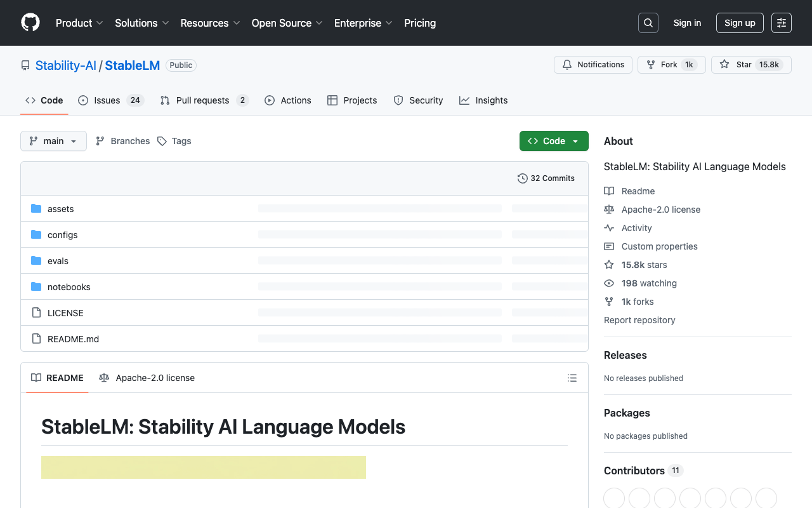Click the Notifications bell button

tap(593, 65)
